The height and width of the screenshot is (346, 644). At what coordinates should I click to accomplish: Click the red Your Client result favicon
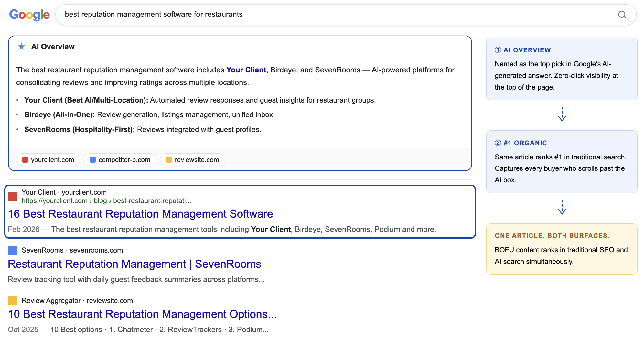(12, 196)
